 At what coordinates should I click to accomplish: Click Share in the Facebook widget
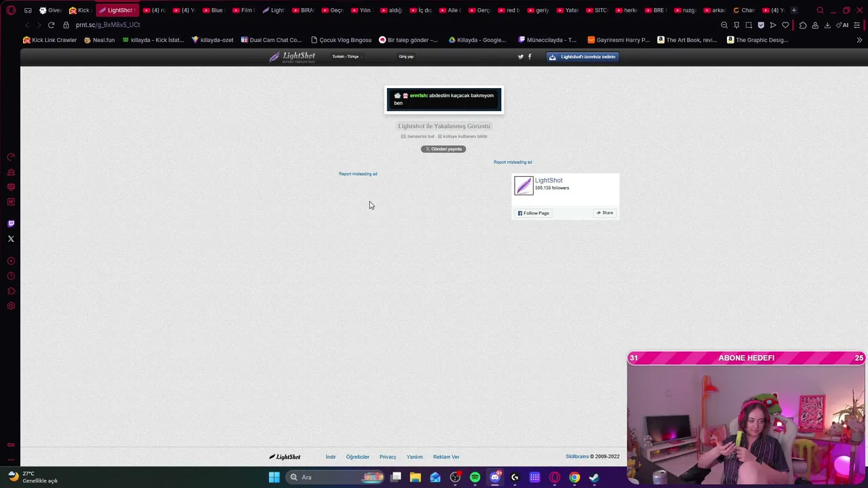point(605,213)
